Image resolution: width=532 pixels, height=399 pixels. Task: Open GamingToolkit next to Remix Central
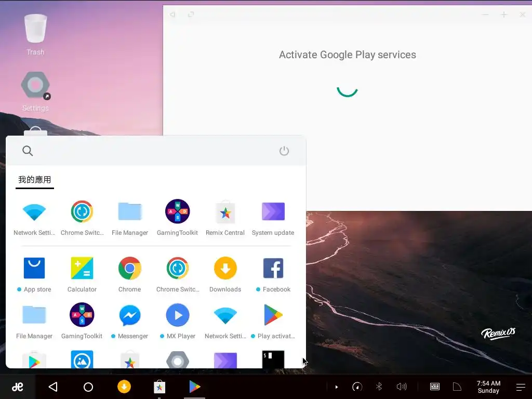click(178, 212)
